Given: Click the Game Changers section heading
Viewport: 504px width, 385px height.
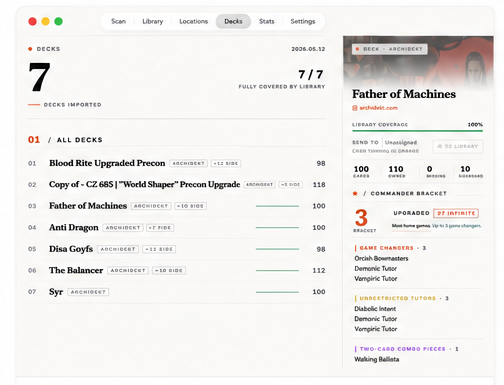Looking at the screenshot, I should (x=390, y=248).
